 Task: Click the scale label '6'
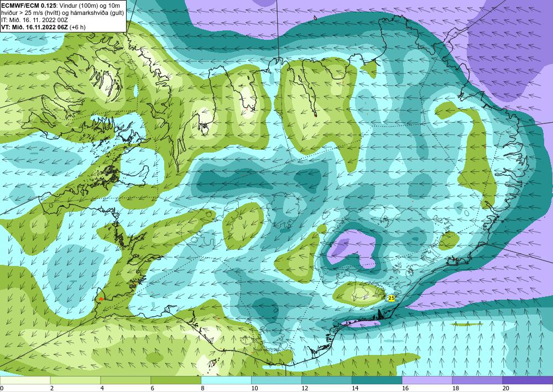tap(153, 389)
